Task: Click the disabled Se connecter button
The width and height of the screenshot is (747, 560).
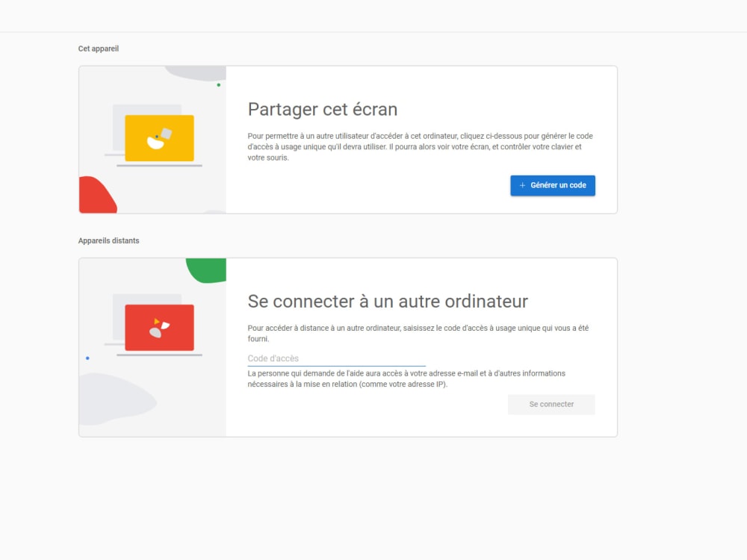Action: (551, 404)
